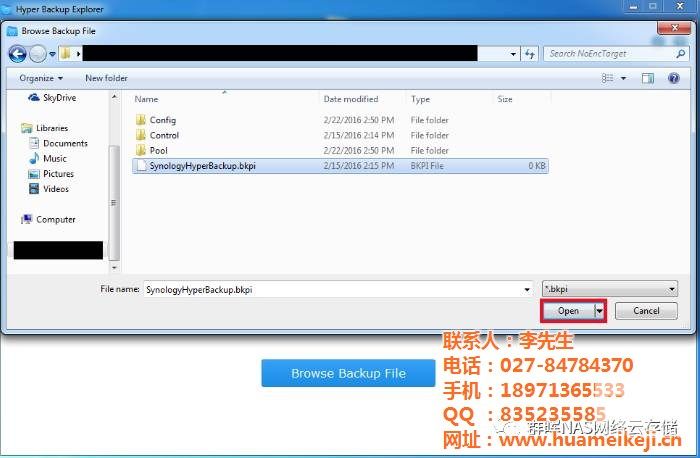Click the Open button

click(568, 311)
